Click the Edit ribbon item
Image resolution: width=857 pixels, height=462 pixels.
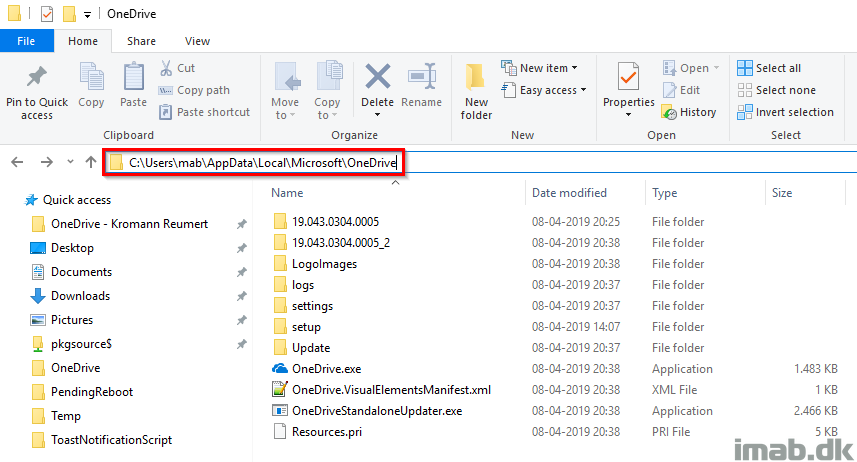pyautogui.click(x=682, y=90)
